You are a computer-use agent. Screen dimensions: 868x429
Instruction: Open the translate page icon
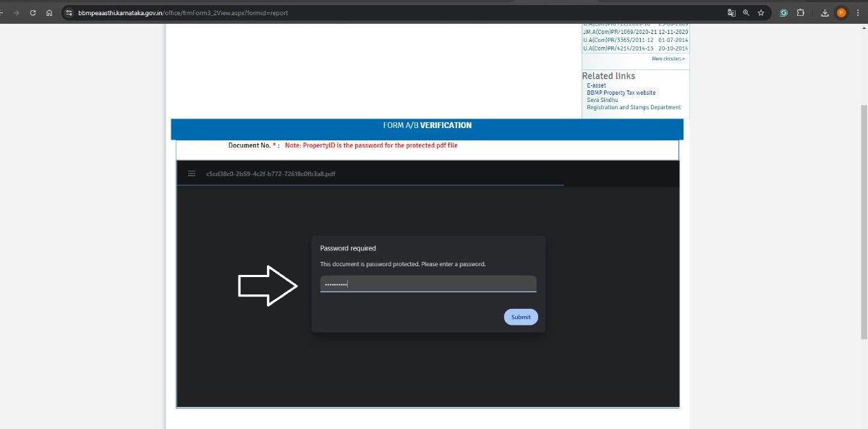[731, 13]
